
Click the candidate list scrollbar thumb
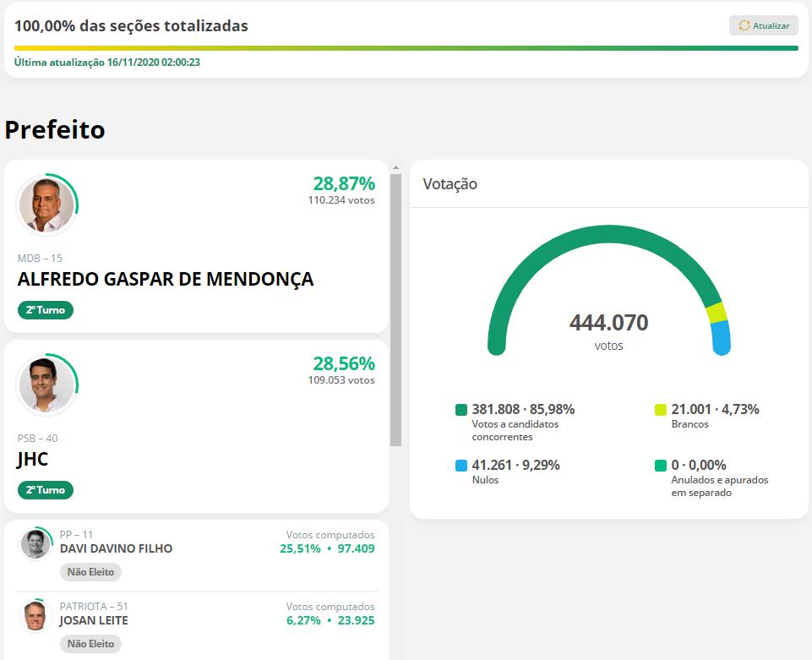coord(395,309)
